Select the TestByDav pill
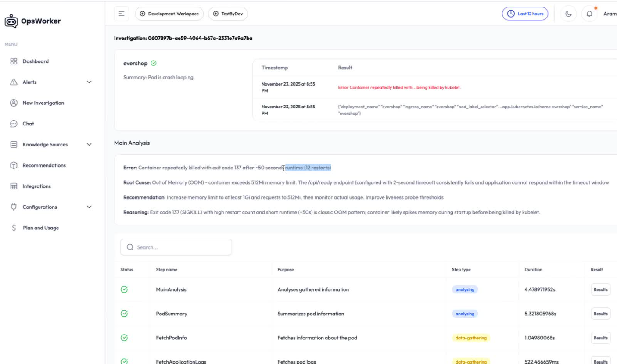This screenshot has height=364, width=617. [x=228, y=14]
